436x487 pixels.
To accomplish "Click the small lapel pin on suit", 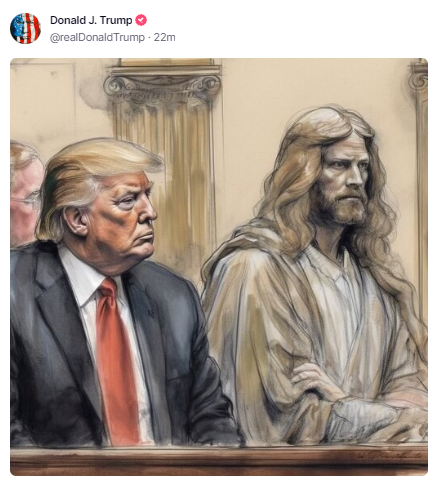I will pos(151,313).
